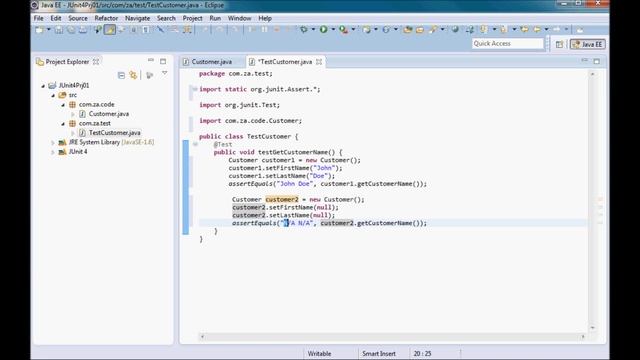Open the Source menu
The image size is (640, 360).
tap(78, 18)
